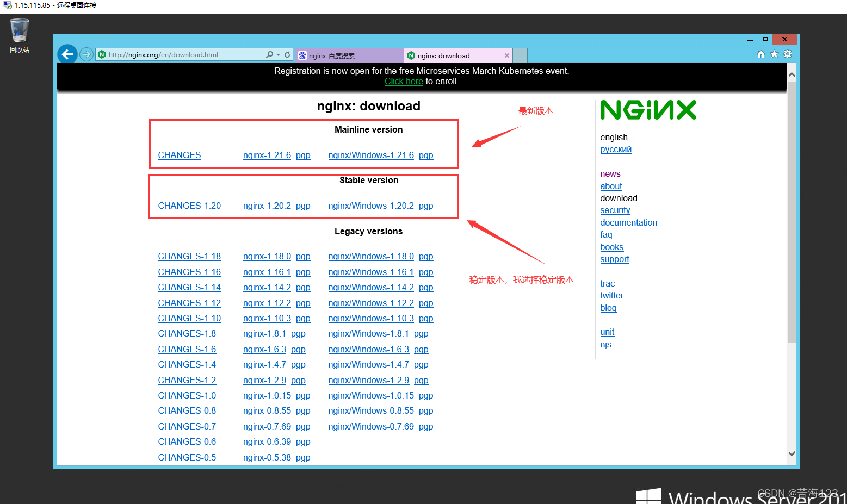
Task: Click the scrollbar up arrow
Action: tap(792, 75)
